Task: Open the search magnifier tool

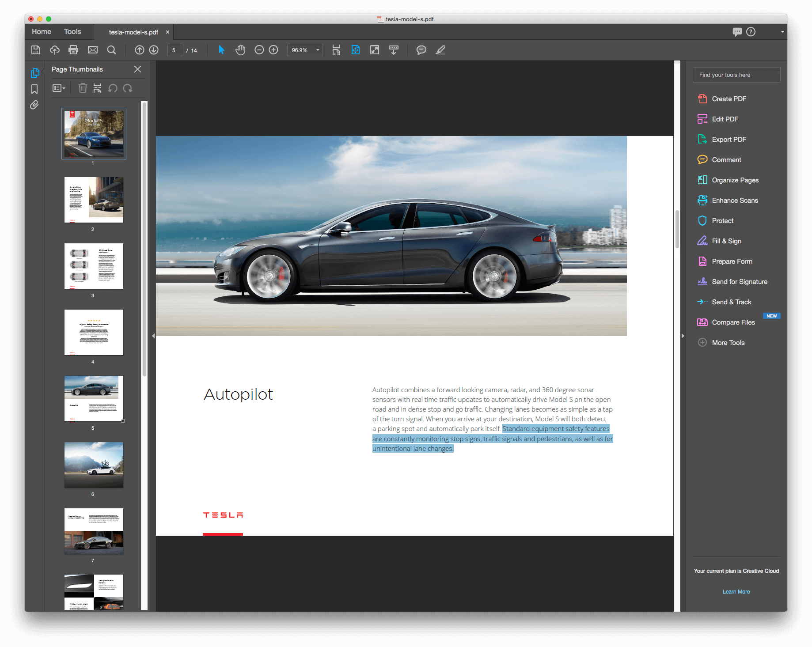Action: click(x=112, y=50)
